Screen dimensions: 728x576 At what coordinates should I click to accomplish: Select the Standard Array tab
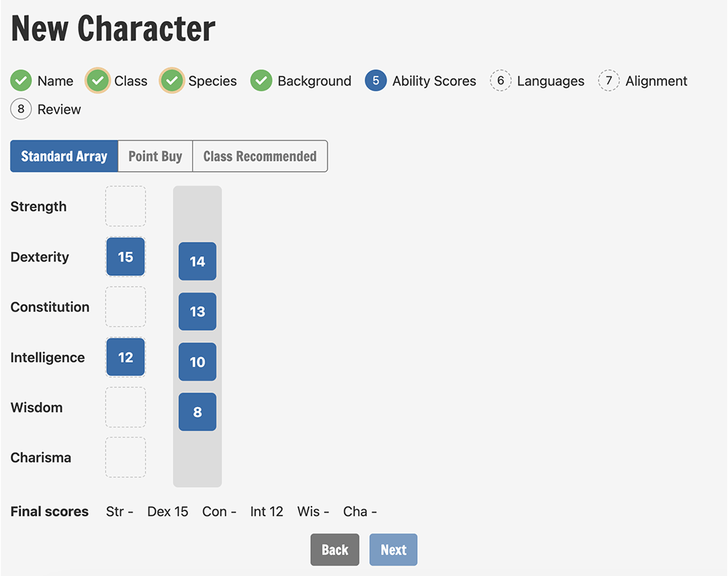(x=64, y=156)
